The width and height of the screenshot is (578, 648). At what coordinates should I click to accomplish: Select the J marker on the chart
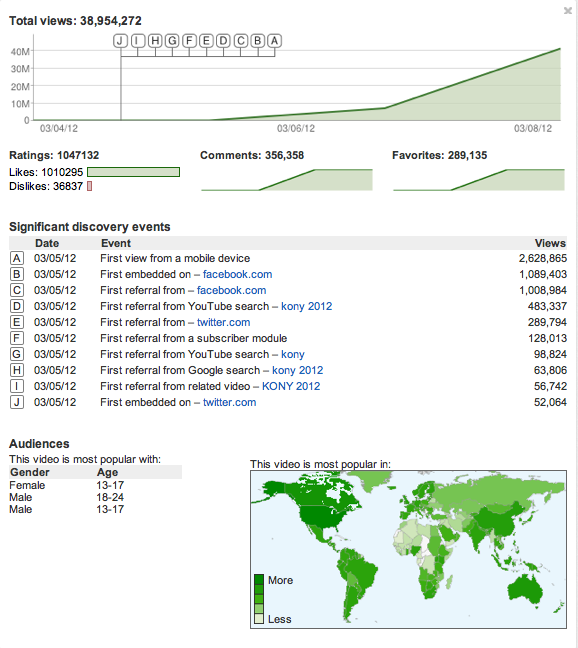(120, 41)
